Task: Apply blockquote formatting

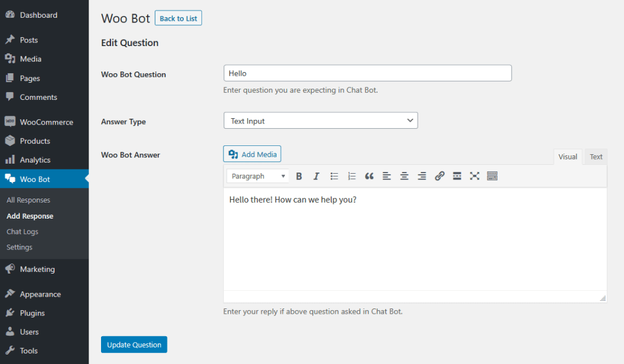Action: [x=369, y=176]
